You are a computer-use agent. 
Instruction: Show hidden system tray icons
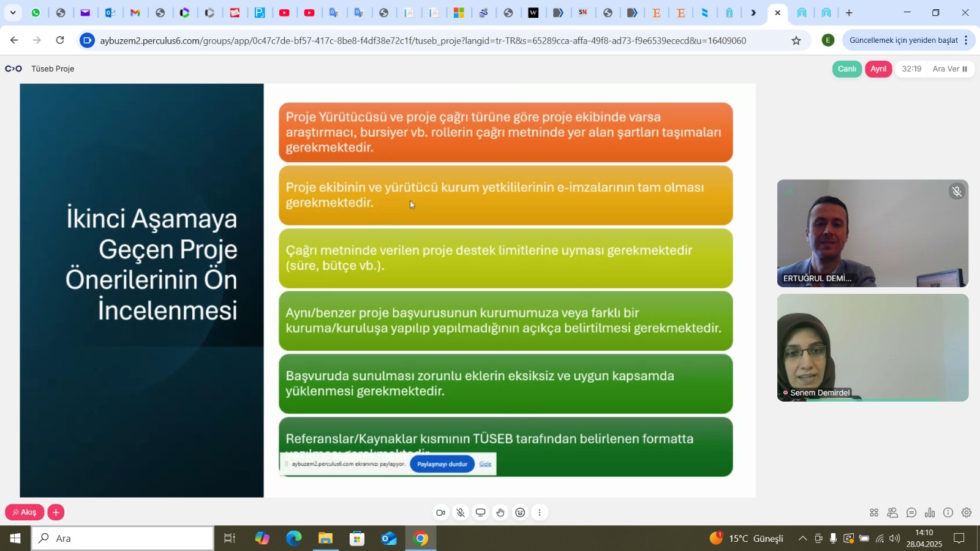coord(802,539)
